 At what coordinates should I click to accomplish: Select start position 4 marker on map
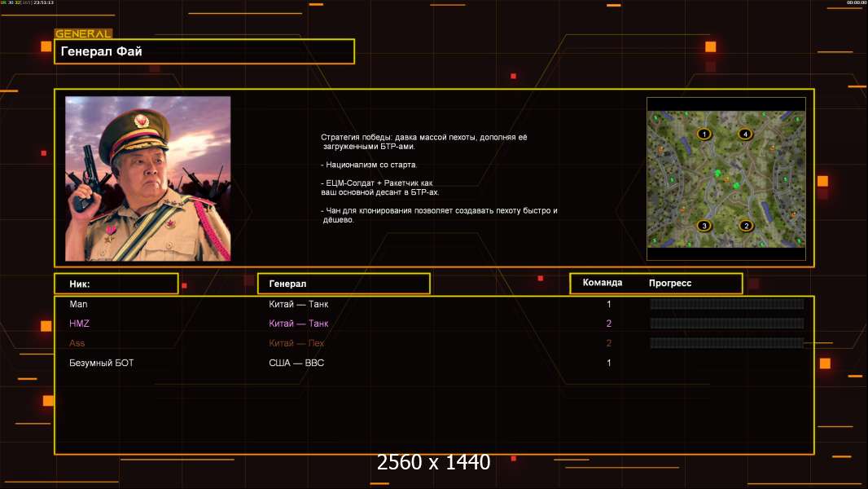click(744, 134)
